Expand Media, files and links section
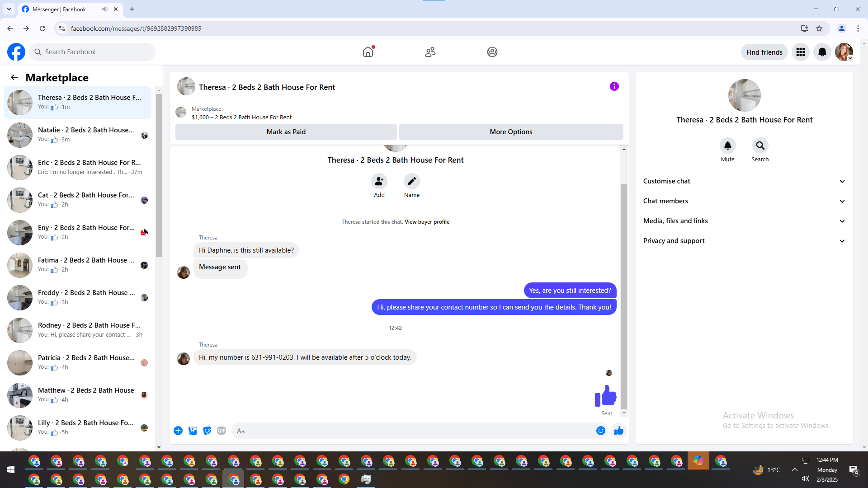868x488 pixels. (744, 221)
